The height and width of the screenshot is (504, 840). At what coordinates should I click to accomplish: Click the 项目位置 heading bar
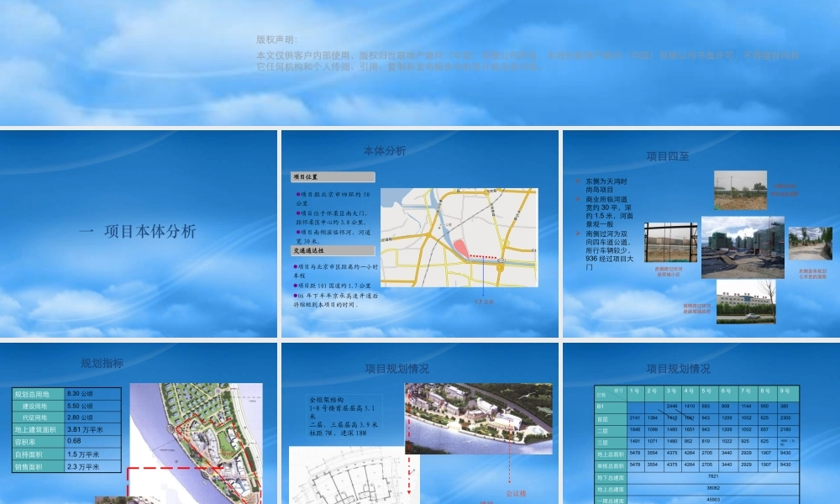(333, 176)
